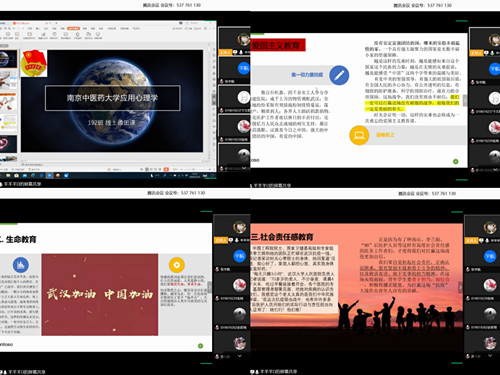The width and height of the screenshot is (500, 375).
Task: Expand participants with down chevron in 社会责任感教育 window
Action: 490,356
